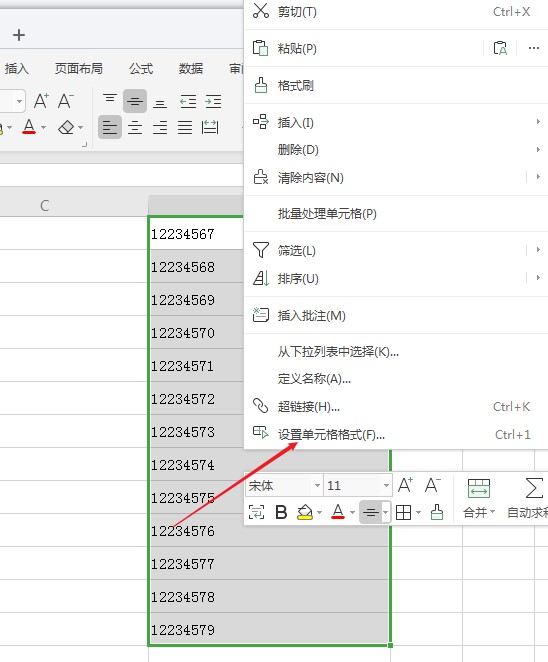Select the cell containing 12234567
Screen dimensions: 548x662
point(196,234)
